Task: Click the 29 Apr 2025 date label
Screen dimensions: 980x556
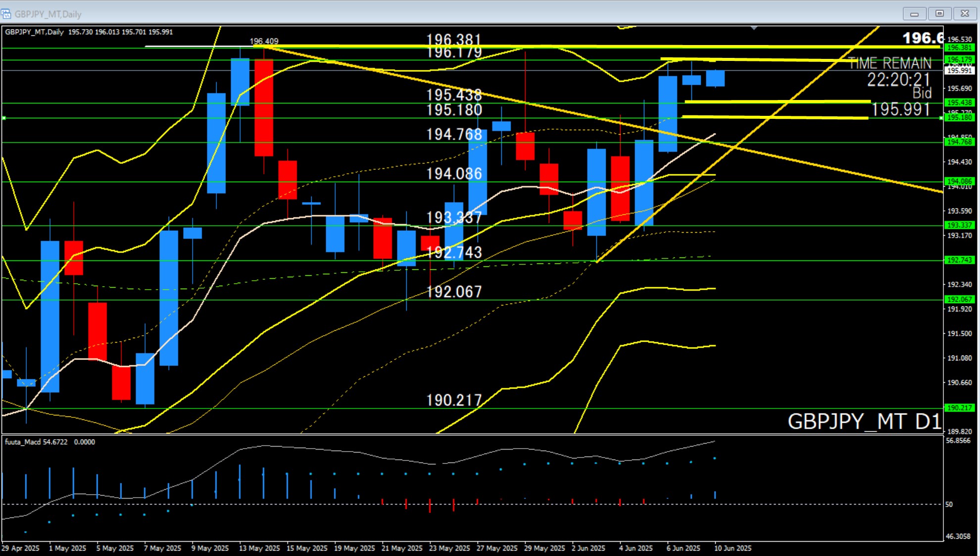Action: 20,548
